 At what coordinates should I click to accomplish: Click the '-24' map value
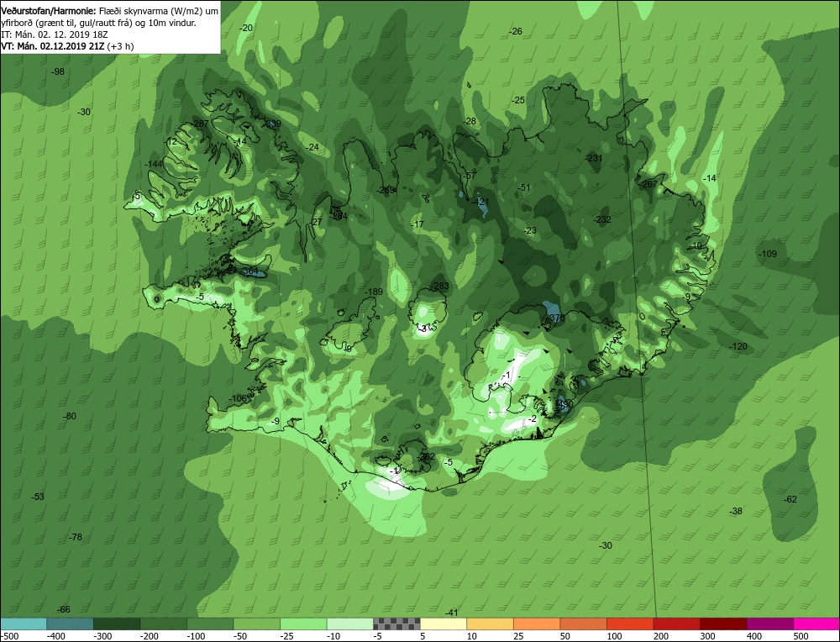point(312,147)
